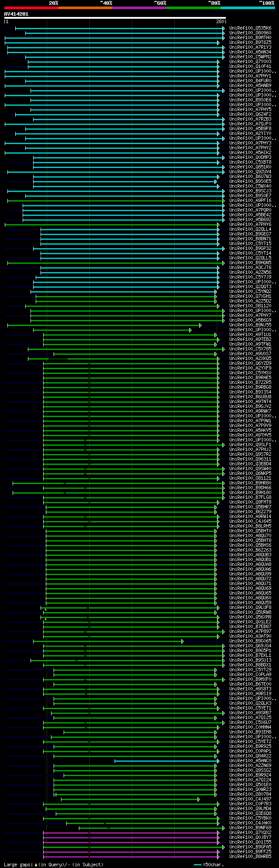Click hit label UniRef100_A7QJF0
The height and width of the screenshot is (868, 279).
tap(250, 124)
